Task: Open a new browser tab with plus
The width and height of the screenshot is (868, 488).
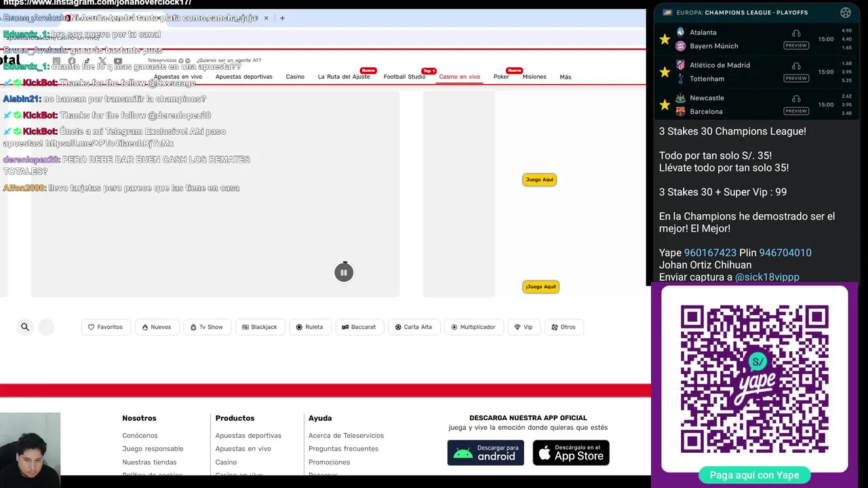Action: coord(282,18)
